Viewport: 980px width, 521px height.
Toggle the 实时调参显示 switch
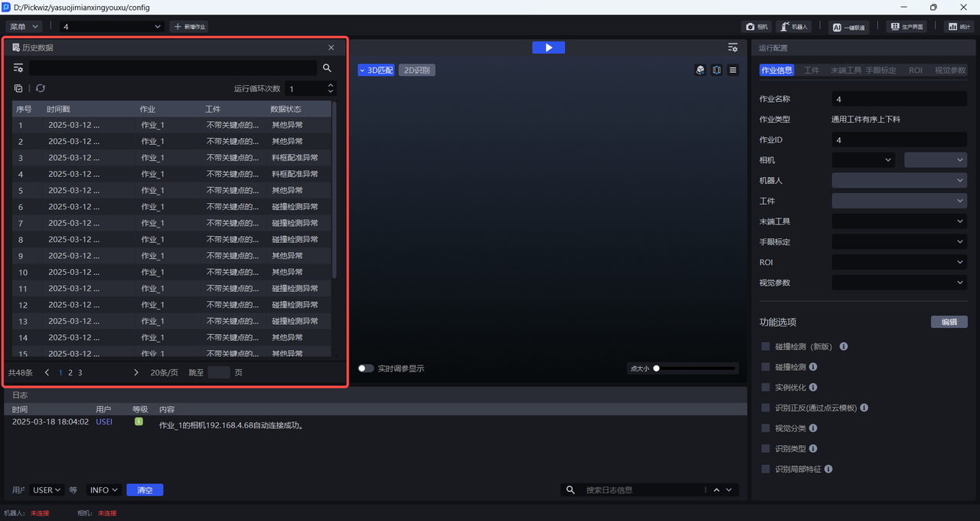tap(366, 369)
